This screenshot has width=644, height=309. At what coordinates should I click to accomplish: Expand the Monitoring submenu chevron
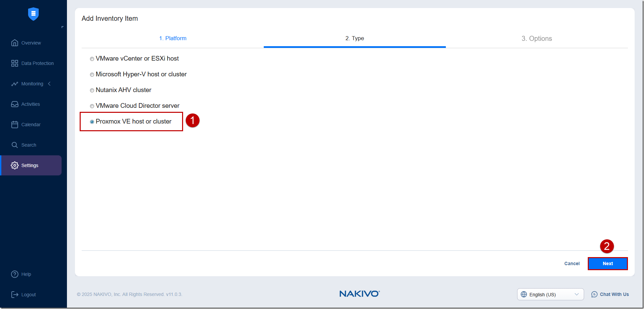(x=50, y=84)
